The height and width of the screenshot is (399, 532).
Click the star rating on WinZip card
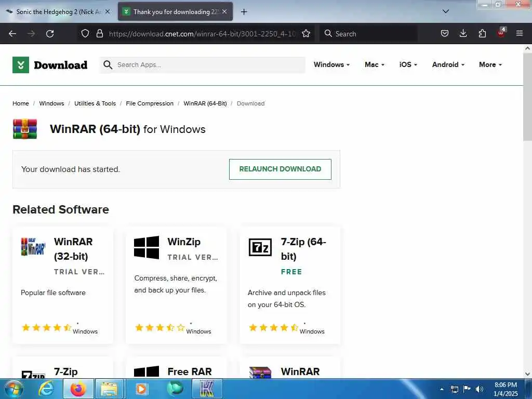click(x=160, y=327)
